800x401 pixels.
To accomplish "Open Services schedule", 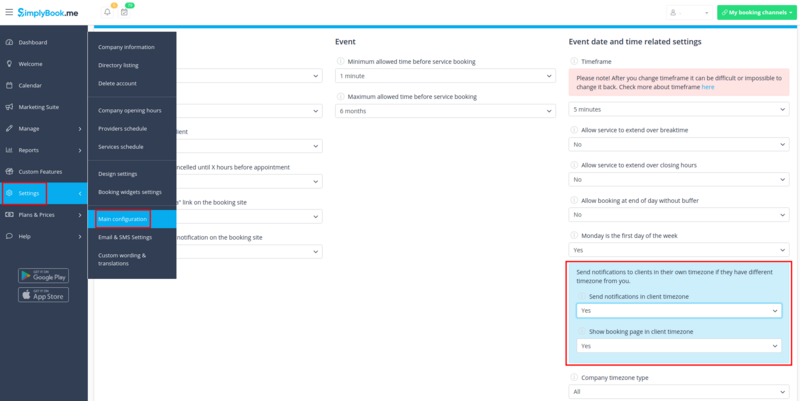I will (120, 146).
